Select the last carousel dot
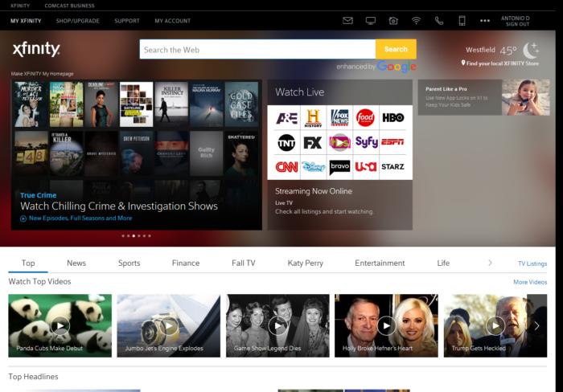This screenshot has width=563, height=392. coord(150,236)
